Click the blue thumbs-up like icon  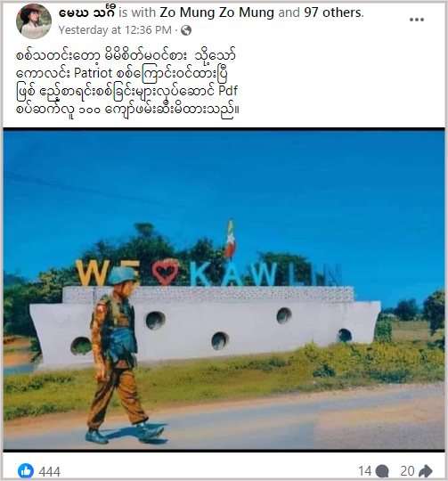click(26, 470)
